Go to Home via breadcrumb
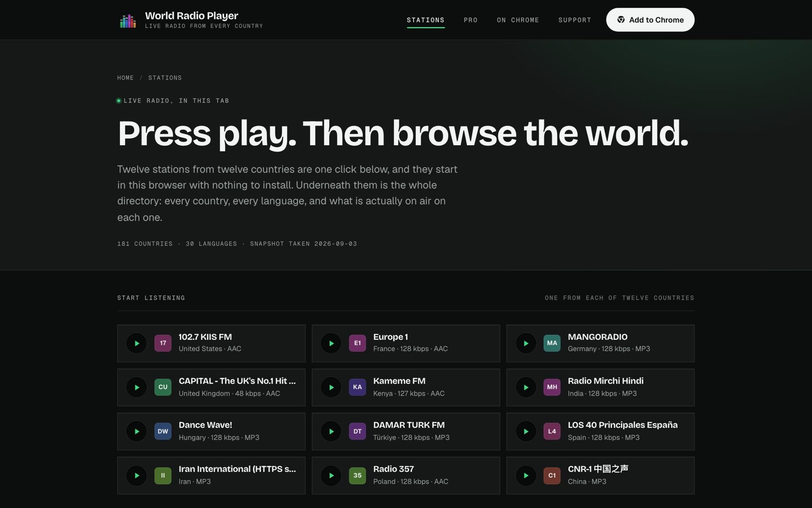The height and width of the screenshot is (508, 812). pyautogui.click(x=125, y=78)
